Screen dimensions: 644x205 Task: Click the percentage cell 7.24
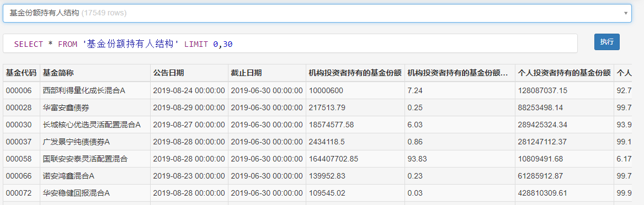(460, 90)
